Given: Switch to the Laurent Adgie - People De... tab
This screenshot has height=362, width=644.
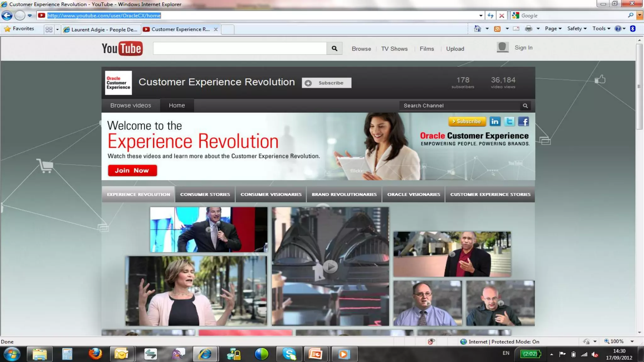Looking at the screenshot, I should 101,29.
